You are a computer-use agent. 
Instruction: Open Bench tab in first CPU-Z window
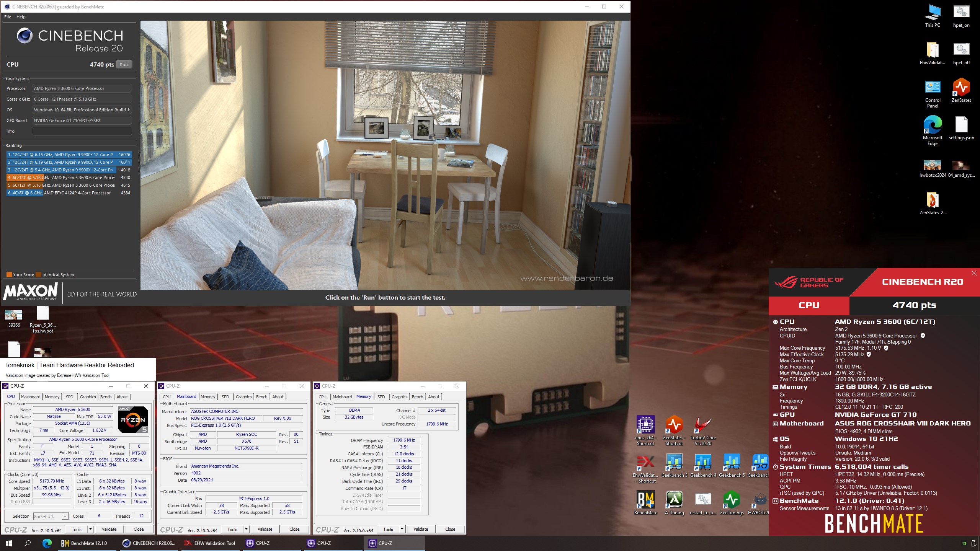coord(106,397)
